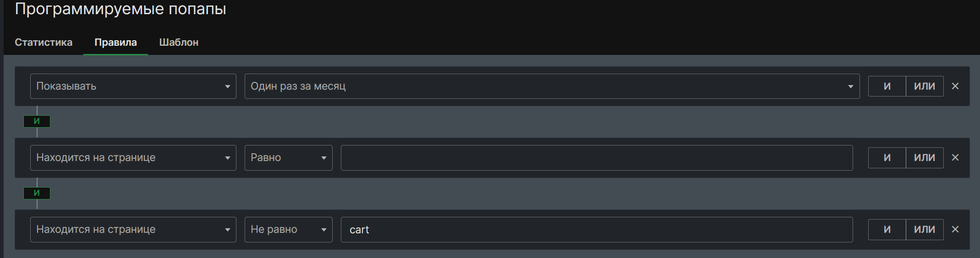Expand the 'Один раз за месяц' frequency dropdown
The image size is (980, 258).
[x=552, y=86]
